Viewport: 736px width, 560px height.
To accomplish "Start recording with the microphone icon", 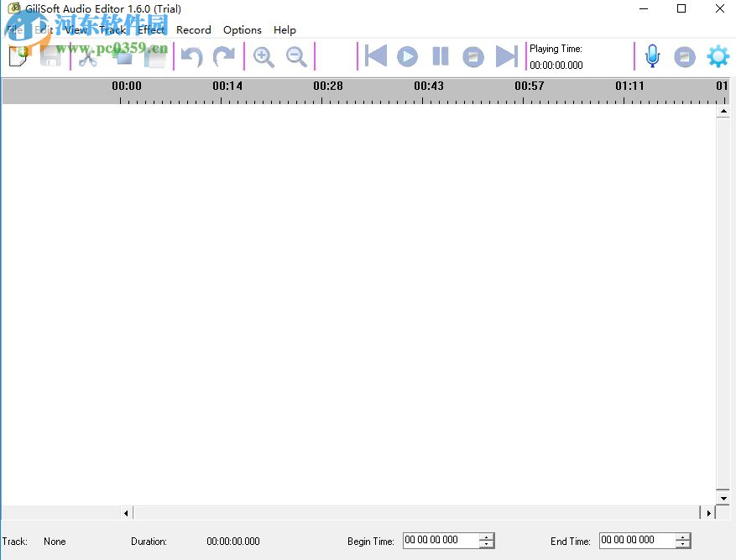I will click(x=652, y=56).
